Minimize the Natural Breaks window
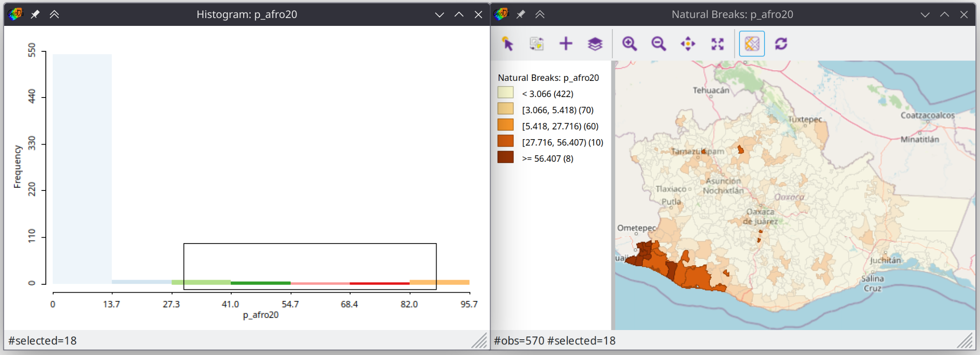This screenshot has height=355, width=980. click(x=925, y=15)
